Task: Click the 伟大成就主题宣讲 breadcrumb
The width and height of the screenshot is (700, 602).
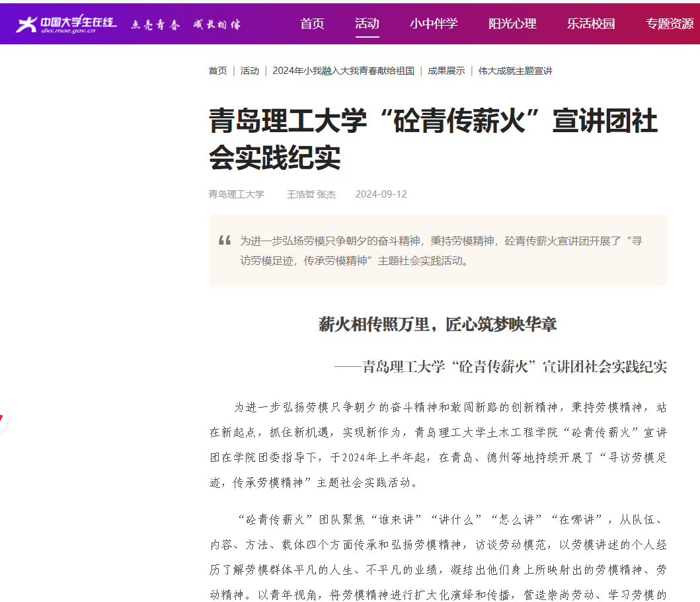Action: [x=515, y=71]
